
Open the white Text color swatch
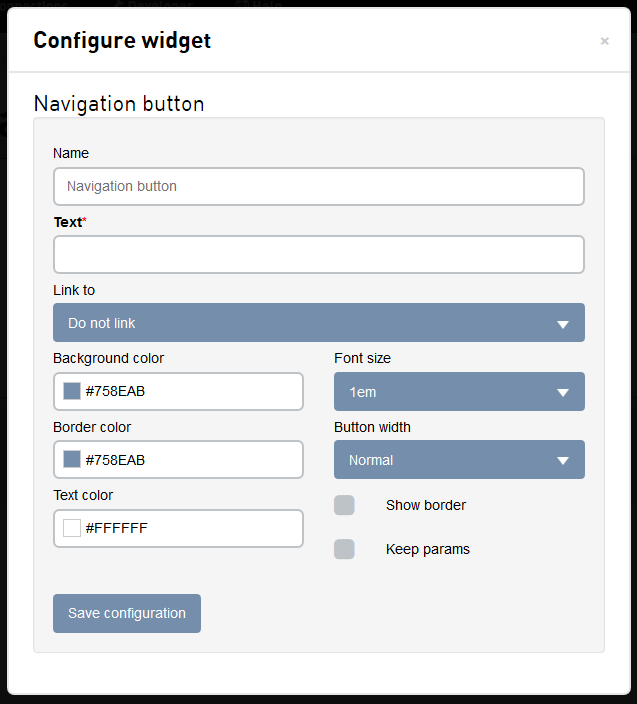click(x=72, y=528)
